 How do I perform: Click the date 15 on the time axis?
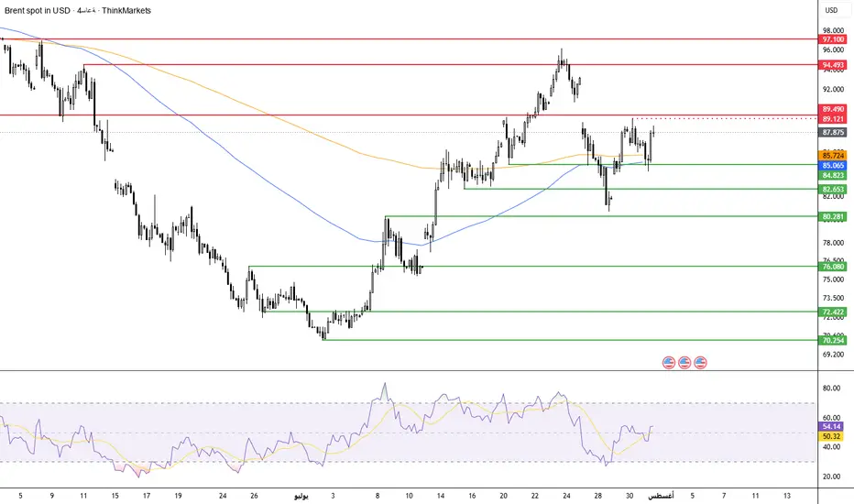(115, 496)
